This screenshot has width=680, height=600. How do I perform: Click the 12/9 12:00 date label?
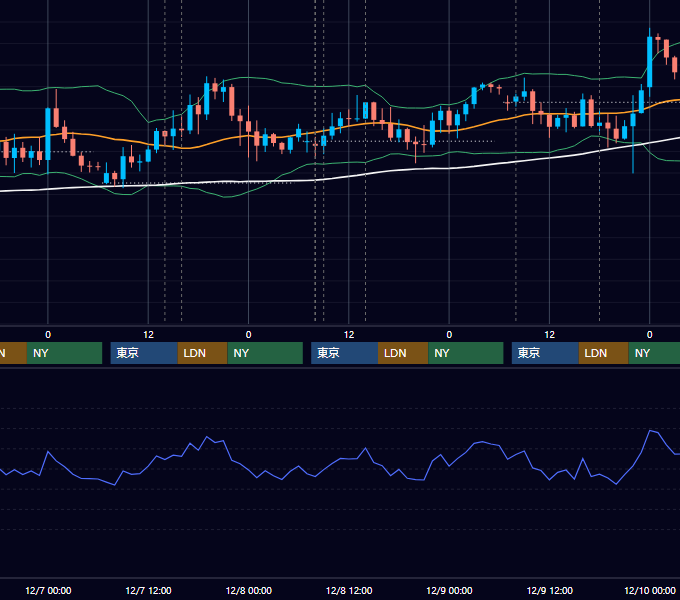click(x=549, y=590)
